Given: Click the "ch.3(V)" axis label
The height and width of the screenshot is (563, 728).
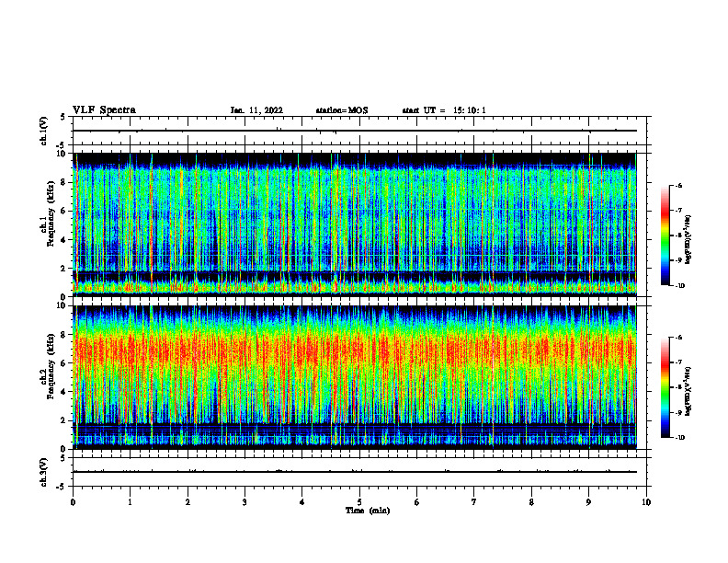Looking at the screenshot, I should click(x=43, y=472).
